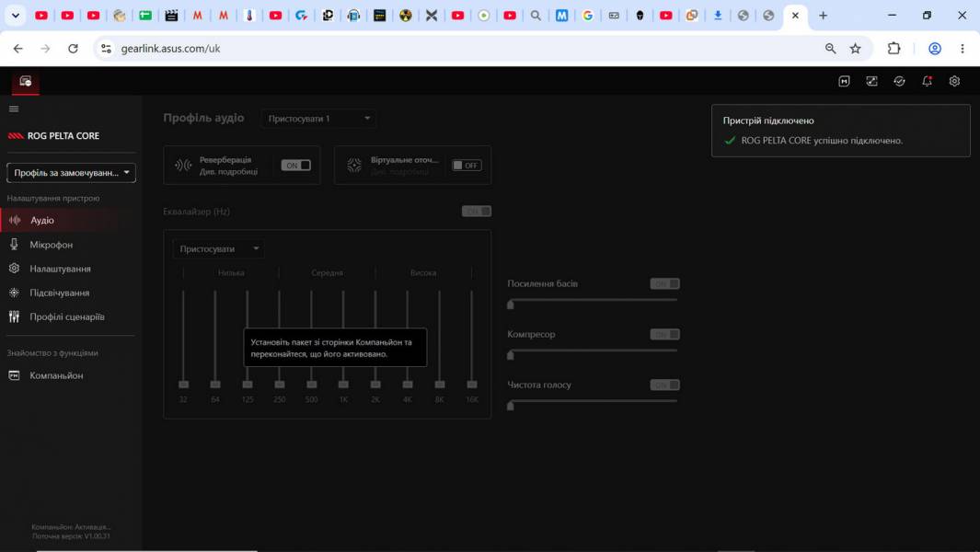Open the macro "M" icon in header
The image size is (980, 552).
point(844,81)
